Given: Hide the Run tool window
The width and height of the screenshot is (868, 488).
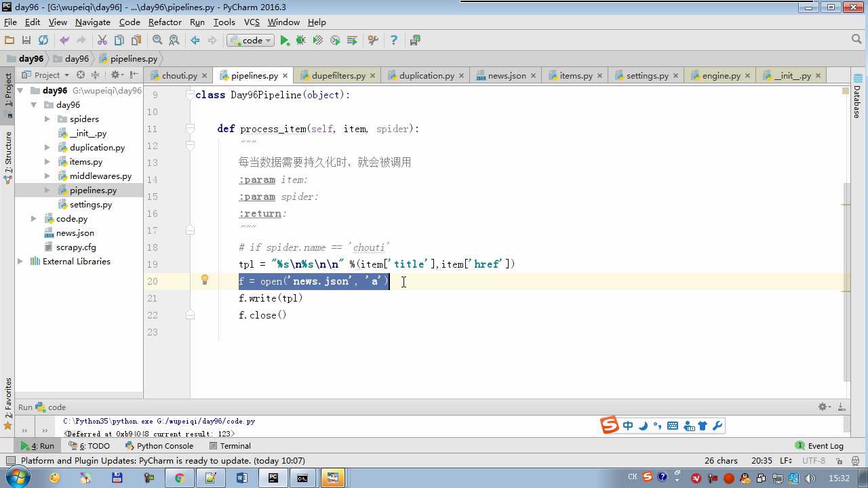Looking at the screenshot, I should tap(842, 407).
